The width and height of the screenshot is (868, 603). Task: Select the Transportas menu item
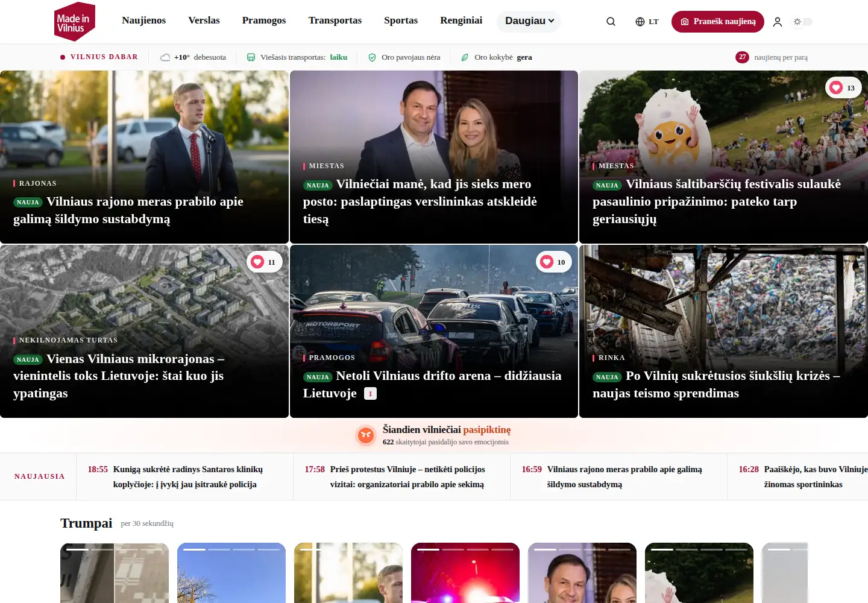pyautogui.click(x=335, y=21)
